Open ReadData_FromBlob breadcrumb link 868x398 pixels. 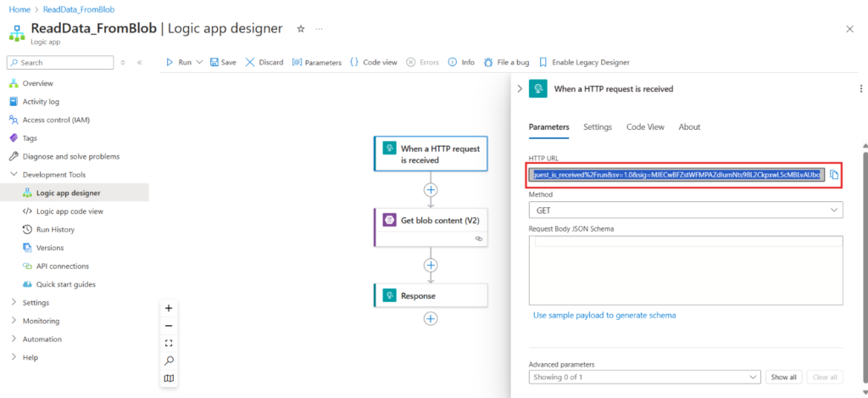click(x=79, y=9)
